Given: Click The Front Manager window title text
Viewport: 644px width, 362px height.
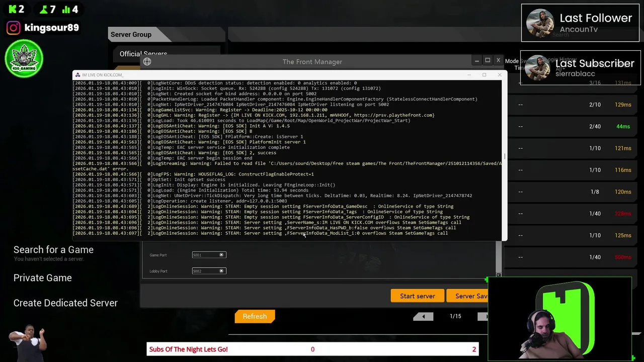Looking at the screenshot, I should tap(312, 61).
